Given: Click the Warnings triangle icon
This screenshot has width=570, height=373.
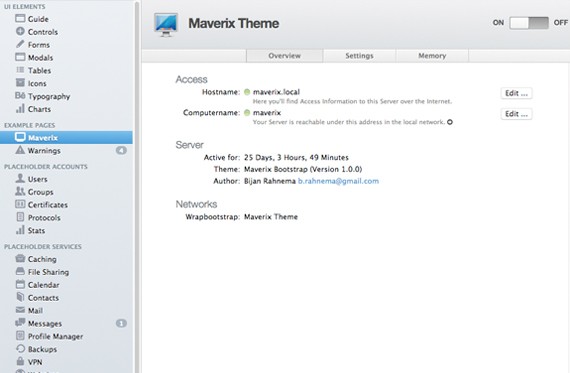Looking at the screenshot, I should pyautogui.click(x=20, y=150).
